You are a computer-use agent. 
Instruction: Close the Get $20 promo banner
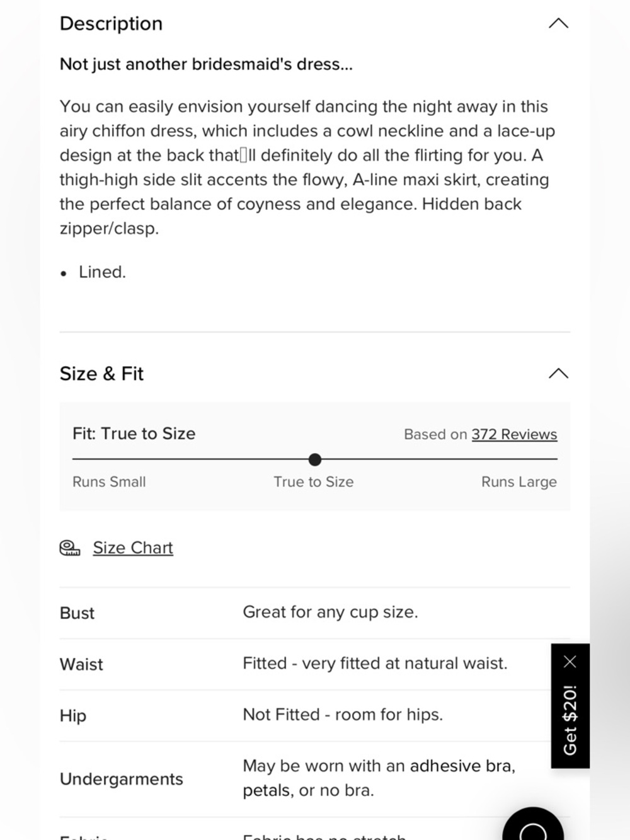[570, 661]
